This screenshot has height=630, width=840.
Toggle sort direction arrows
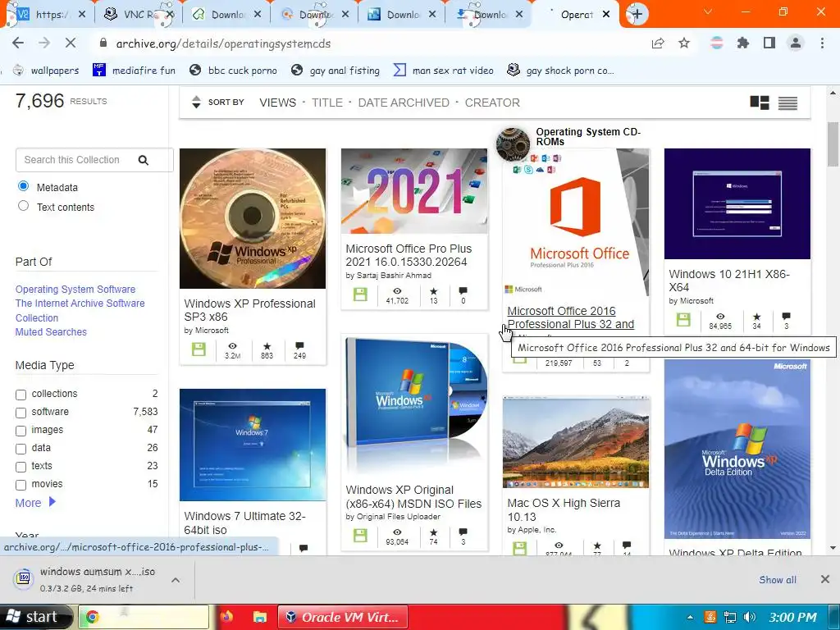pyautogui.click(x=196, y=102)
